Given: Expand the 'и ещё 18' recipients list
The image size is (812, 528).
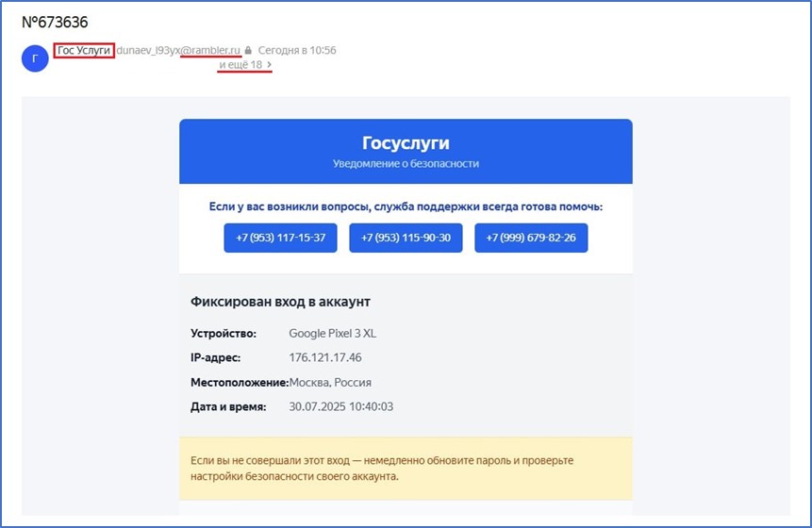Looking at the screenshot, I should coord(245,65).
